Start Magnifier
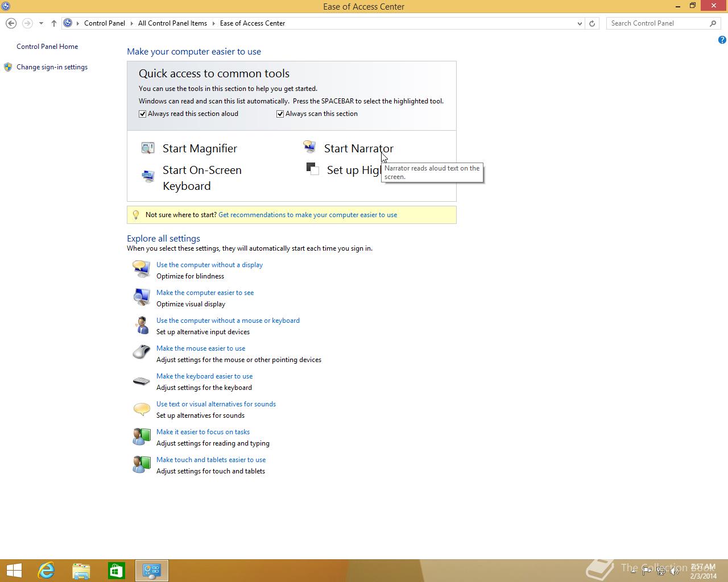 [200, 148]
